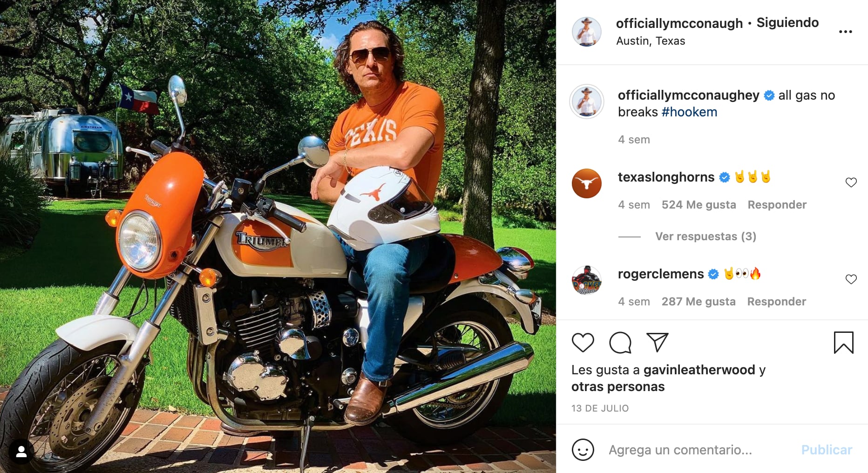Open the #hookem hashtag
Image resolution: width=868 pixels, height=473 pixels.
tap(689, 112)
